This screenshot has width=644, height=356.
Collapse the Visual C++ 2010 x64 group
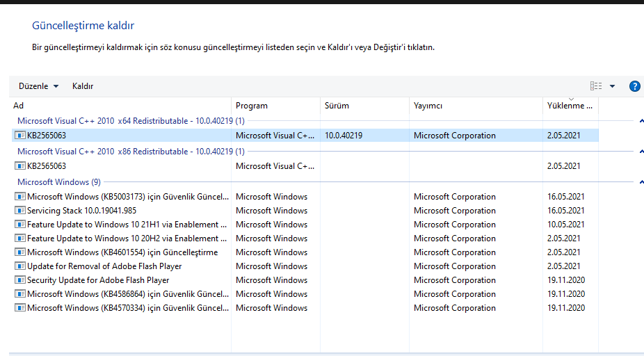641,121
